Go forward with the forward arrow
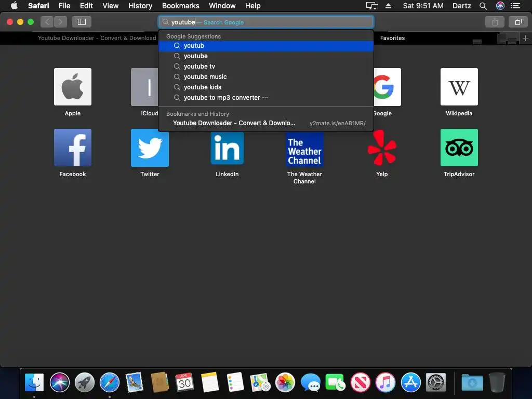The height and width of the screenshot is (399, 532). pyautogui.click(x=60, y=22)
